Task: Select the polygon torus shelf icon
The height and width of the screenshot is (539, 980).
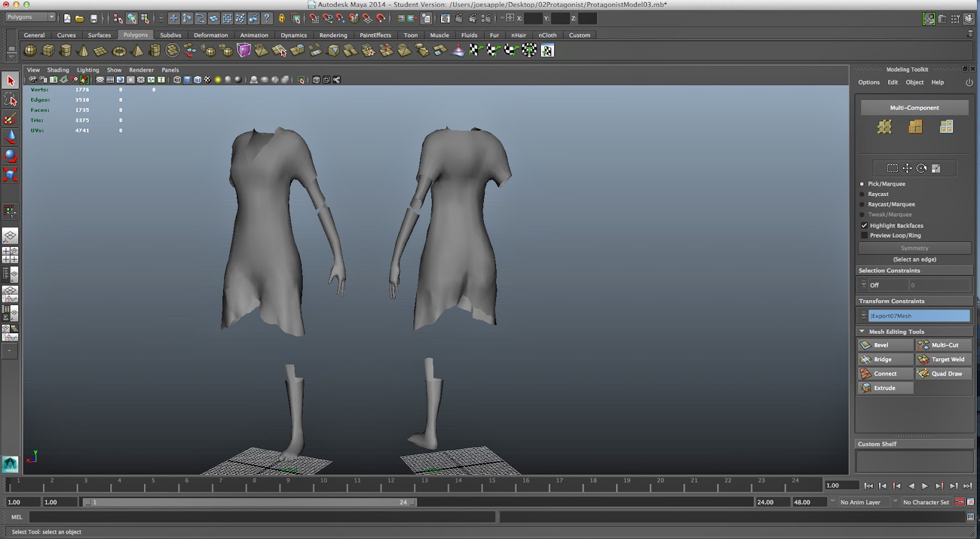Action: tap(119, 51)
